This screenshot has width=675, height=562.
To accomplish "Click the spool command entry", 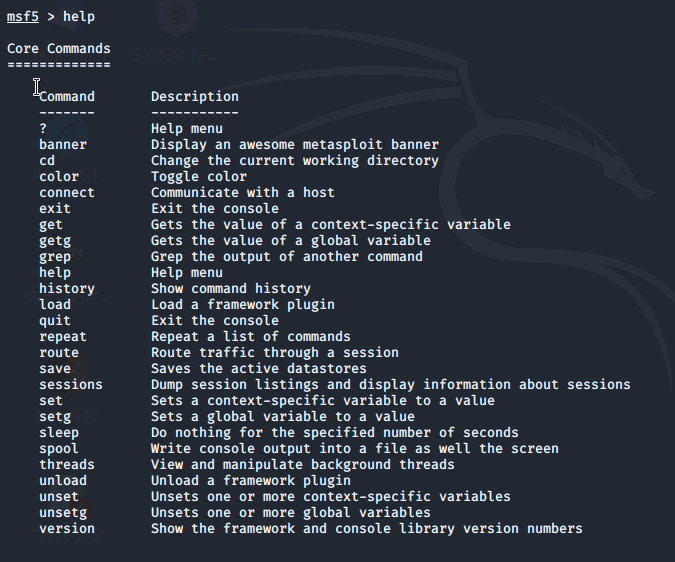I will tap(59, 449).
